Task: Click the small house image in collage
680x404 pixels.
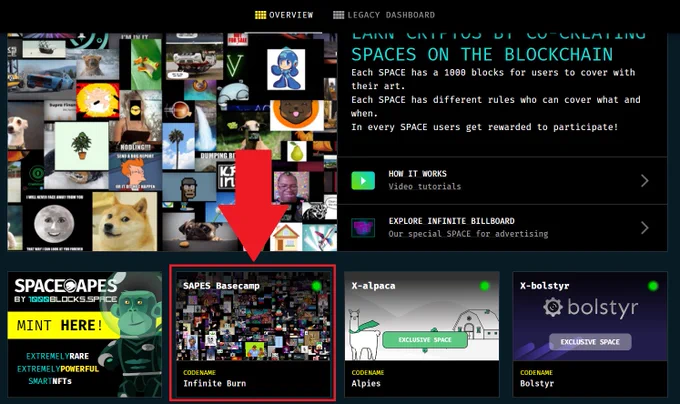Action: [x=285, y=237]
